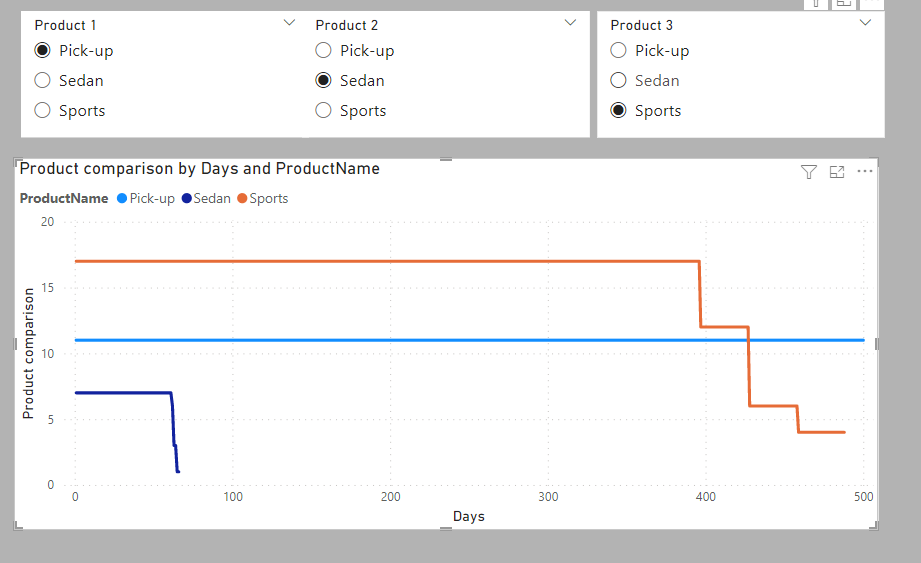
Task: Click the ProductName legend title
Action: pyautogui.click(x=64, y=198)
